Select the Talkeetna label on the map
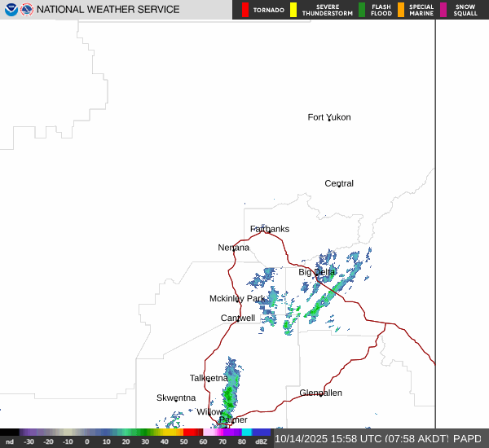The width and height of the screenshot is (489, 448). 209,378
